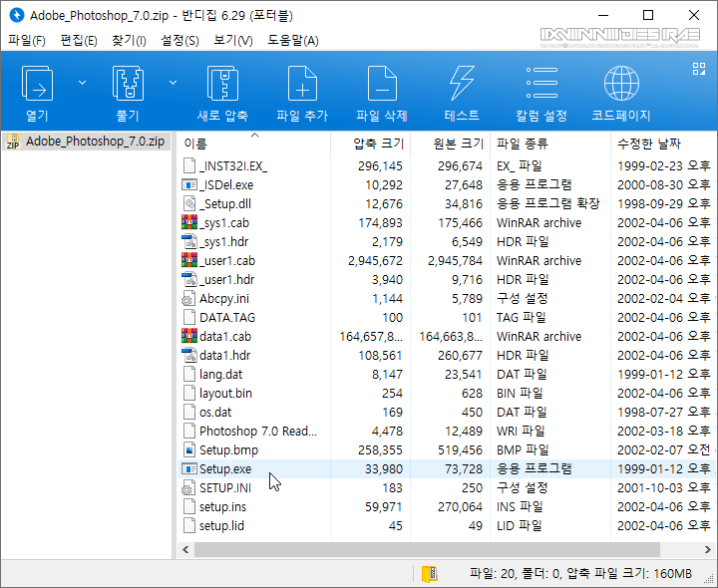Open the Code Page (코드페이지) globe icon
Viewport: 718px width, 588px height.
pyautogui.click(x=621, y=84)
